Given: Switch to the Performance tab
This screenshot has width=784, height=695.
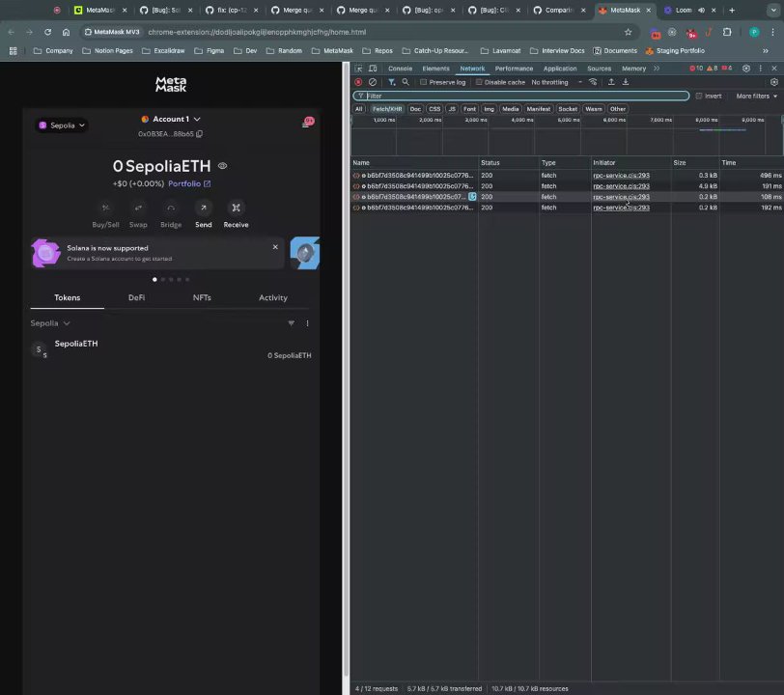Looking at the screenshot, I should 514,69.
